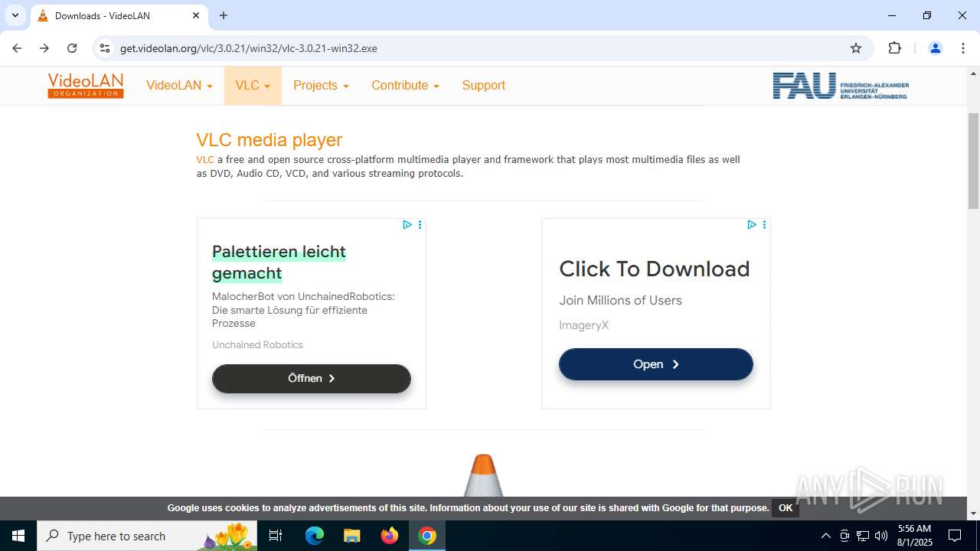Screen dimensions: 980x551
Task: Click the scrollbar down arrow
Action: click(x=973, y=514)
